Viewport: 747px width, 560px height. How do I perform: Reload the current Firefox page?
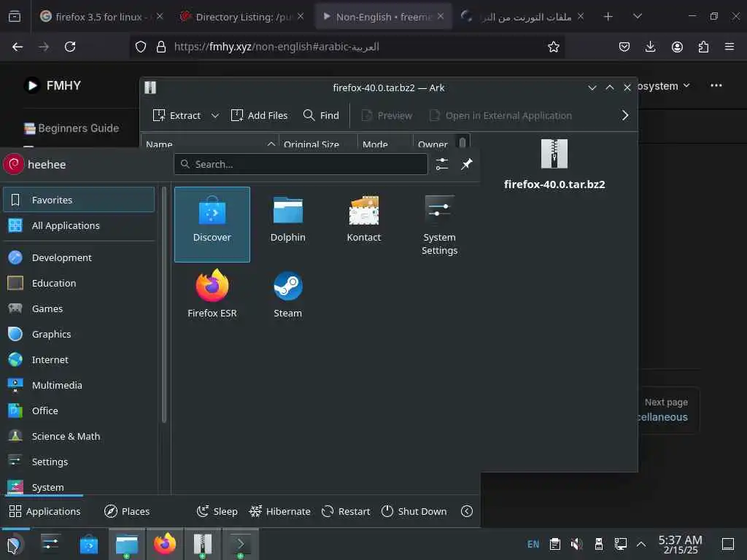tap(70, 47)
